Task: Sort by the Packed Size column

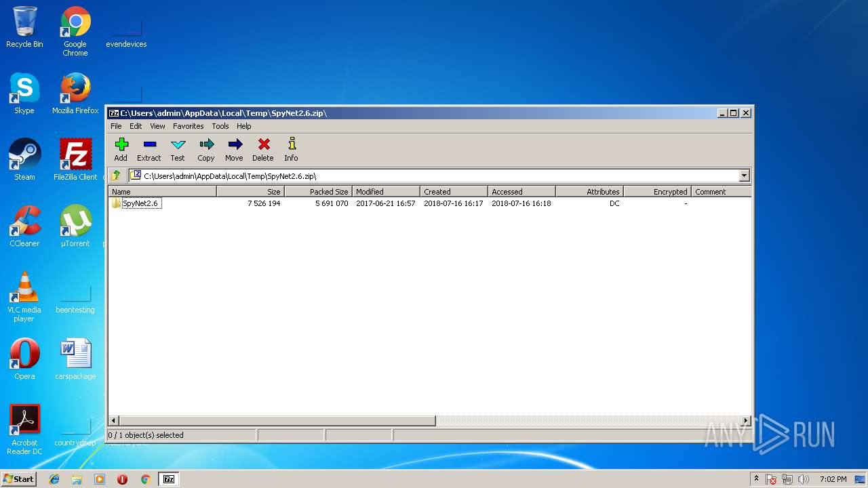Action: (x=318, y=192)
